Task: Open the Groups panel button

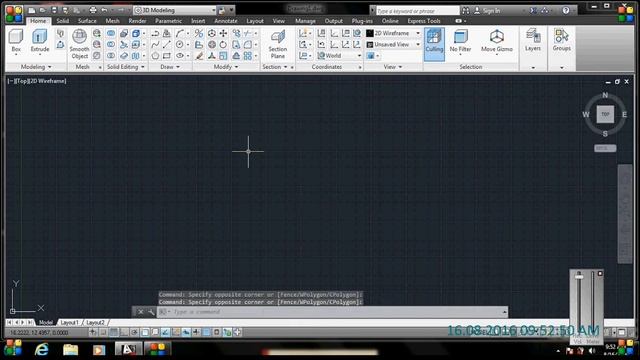Action: 562,41
